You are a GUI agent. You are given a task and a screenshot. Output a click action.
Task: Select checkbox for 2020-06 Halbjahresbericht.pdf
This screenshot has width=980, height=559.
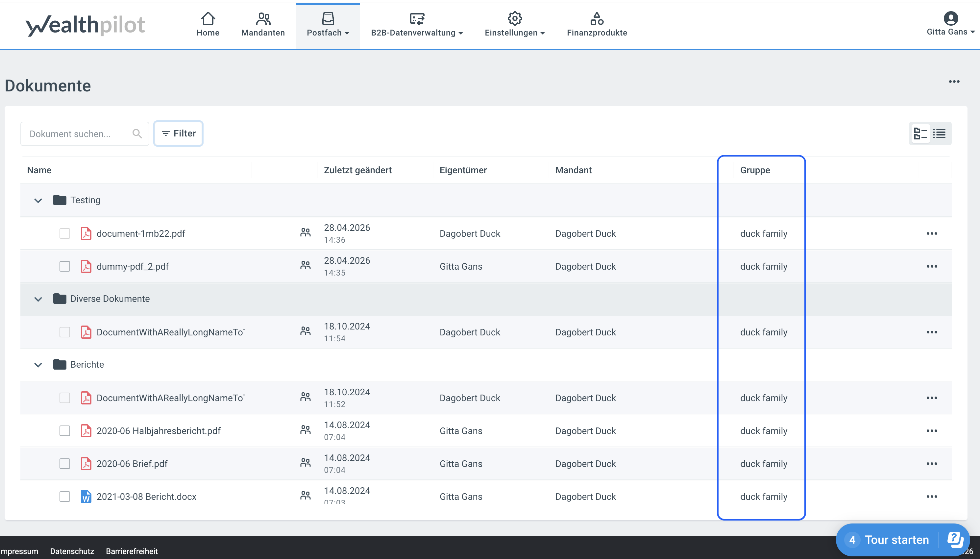pyautogui.click(x=65, y=431)
